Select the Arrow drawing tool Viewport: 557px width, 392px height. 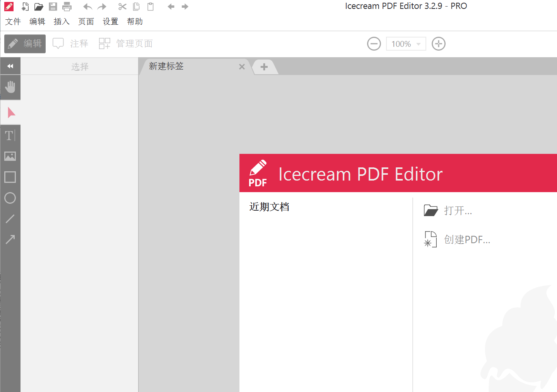(10, 239)
